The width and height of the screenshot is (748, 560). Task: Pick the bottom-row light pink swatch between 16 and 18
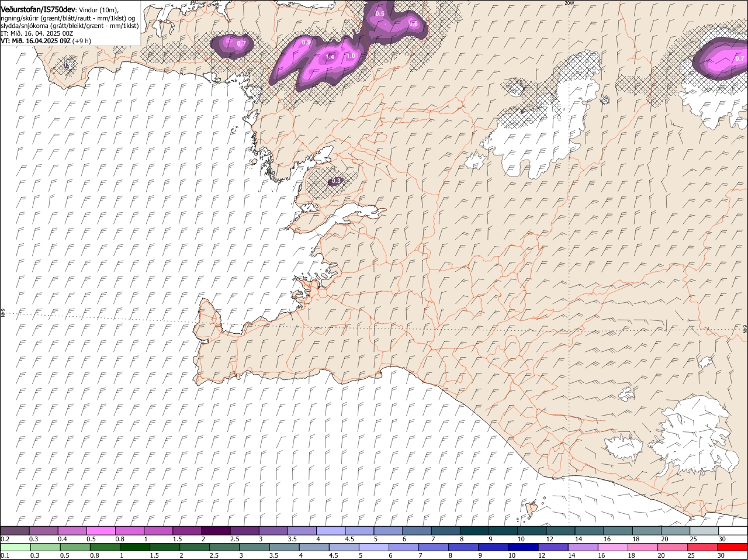(x=613, y=547)
